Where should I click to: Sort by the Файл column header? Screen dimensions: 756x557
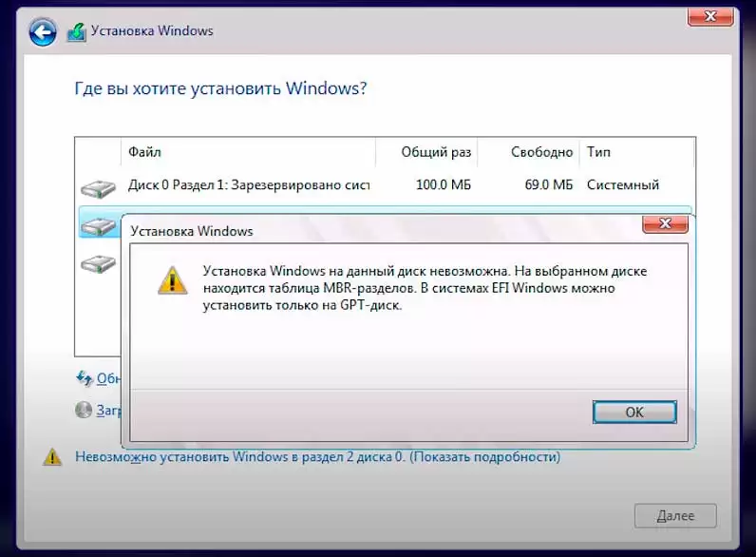coord(248,152)
